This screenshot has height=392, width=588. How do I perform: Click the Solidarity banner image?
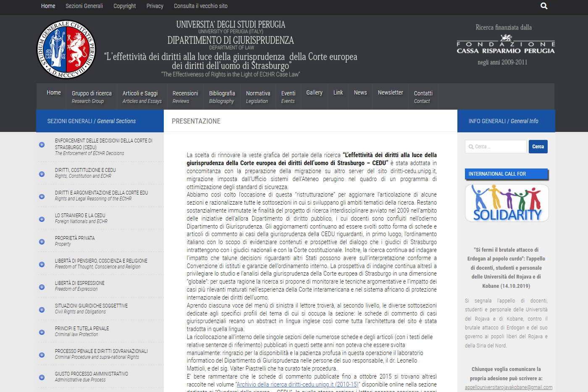click(x=507, y=203)
